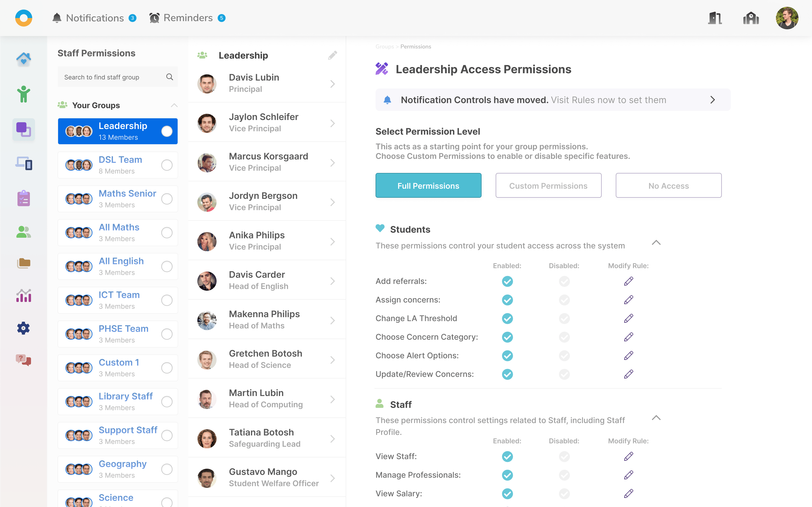Collapse the Staff permissions section

click(x=656, y=418)
